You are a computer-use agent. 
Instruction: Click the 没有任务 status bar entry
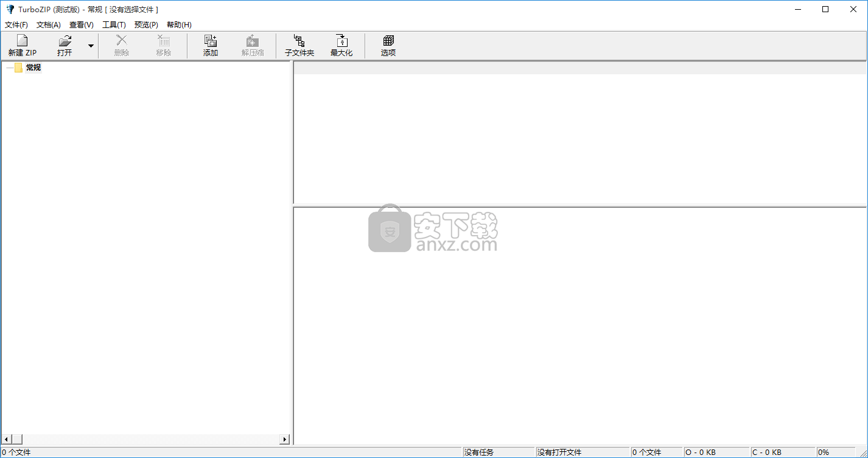(x=499, y=453)
